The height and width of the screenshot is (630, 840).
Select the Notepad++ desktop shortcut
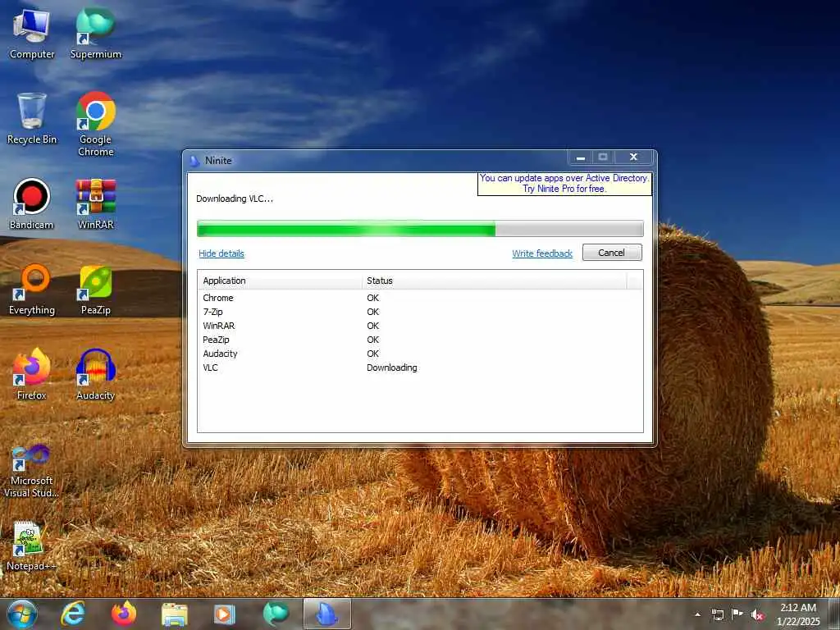(x=30, y=546)
